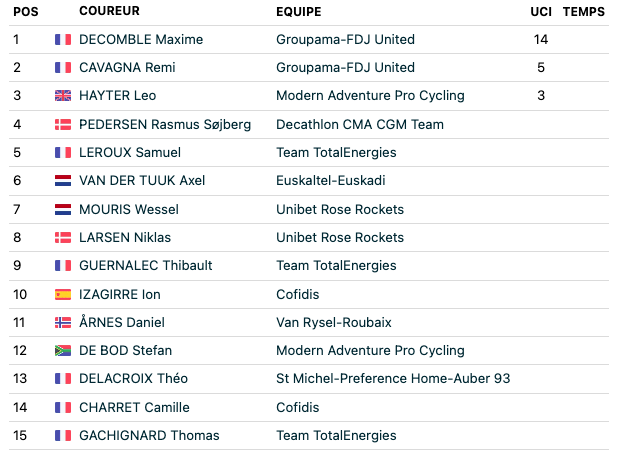Click the Dutch flag beside VAN DER TUUK Axel
619x450 pixels.
[x=63, y=180]
